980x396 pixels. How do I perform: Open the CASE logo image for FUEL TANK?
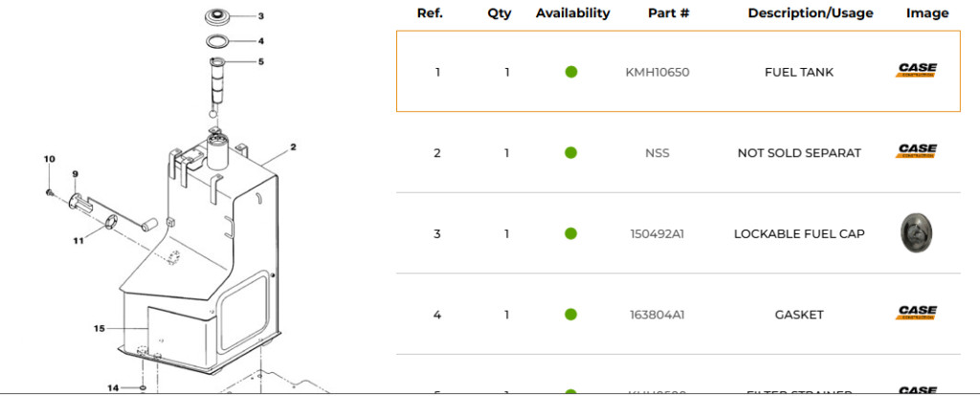coord(916,70)
